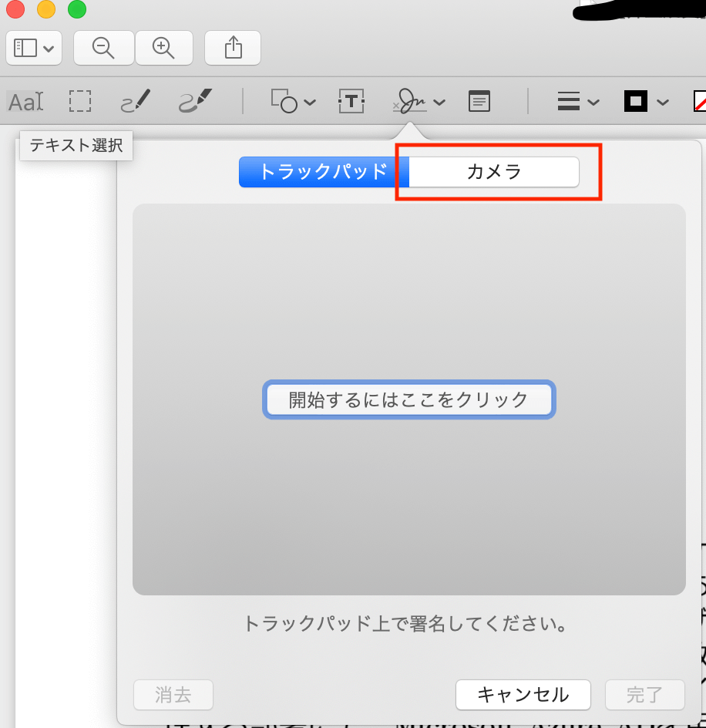Open the Signature dropdown chevron

click(x=440, y=101)
